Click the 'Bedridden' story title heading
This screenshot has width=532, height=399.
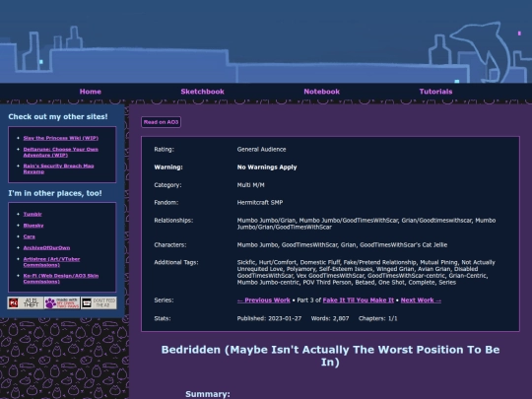330,356
